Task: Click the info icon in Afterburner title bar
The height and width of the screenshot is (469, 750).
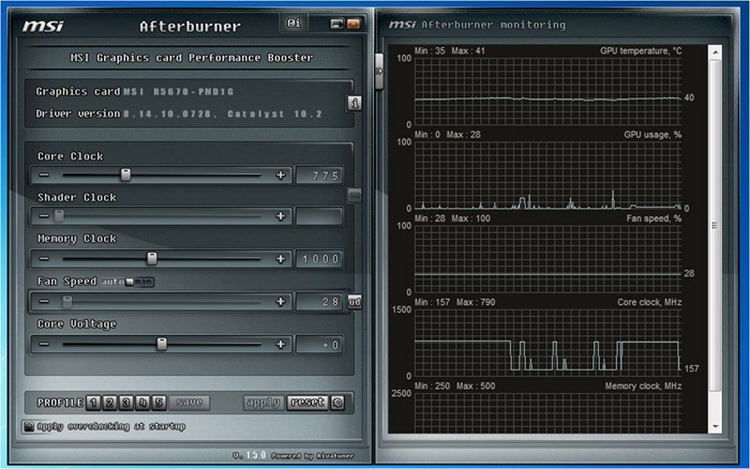Action: click(x=294, y=22)
